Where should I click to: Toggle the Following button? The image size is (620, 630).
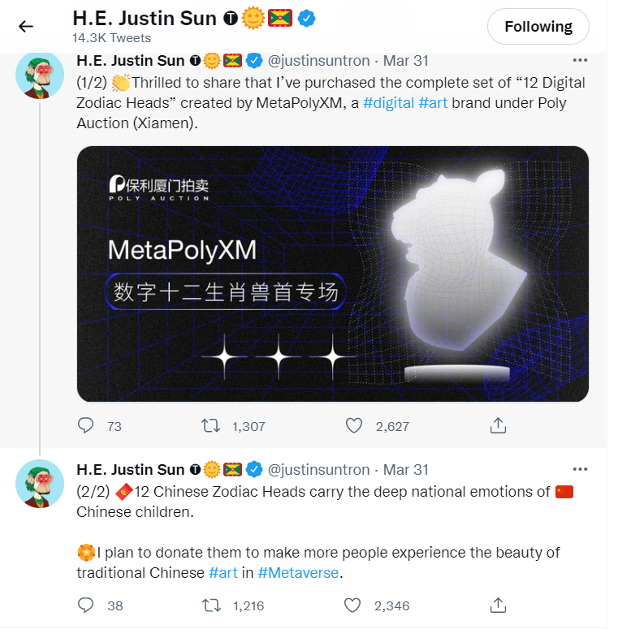click(x=538, y=27)
